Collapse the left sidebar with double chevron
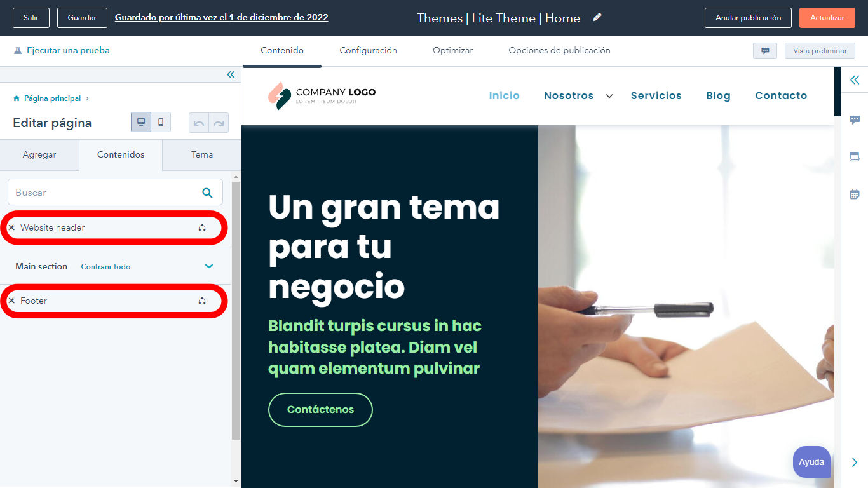Viewport: 868px width, 488px height. [231, 74]
